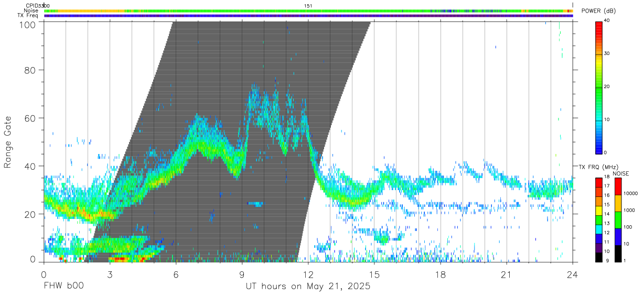Click the range gate tick label 60
The height and width of the screenshot is (297, 644).
coord(29,118)
